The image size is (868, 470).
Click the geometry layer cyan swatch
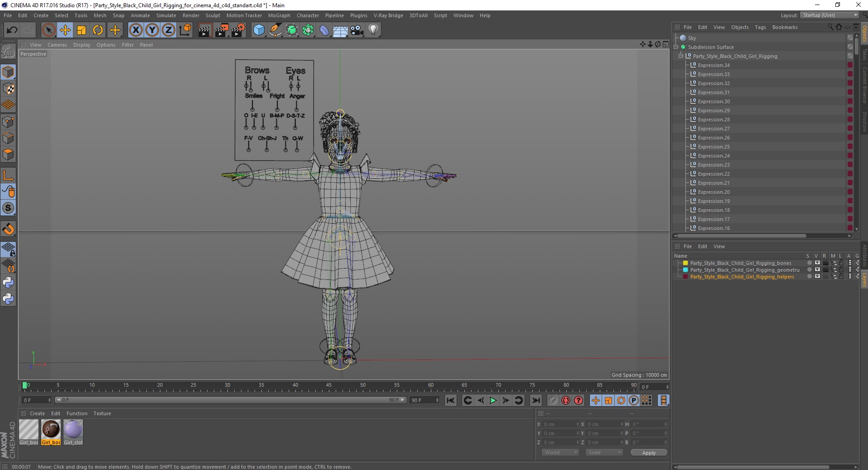click(685, 270)
